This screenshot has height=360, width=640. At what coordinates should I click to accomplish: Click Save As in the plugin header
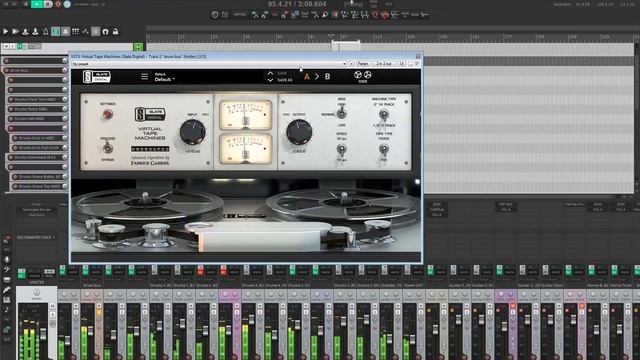[x=284, y=80]
